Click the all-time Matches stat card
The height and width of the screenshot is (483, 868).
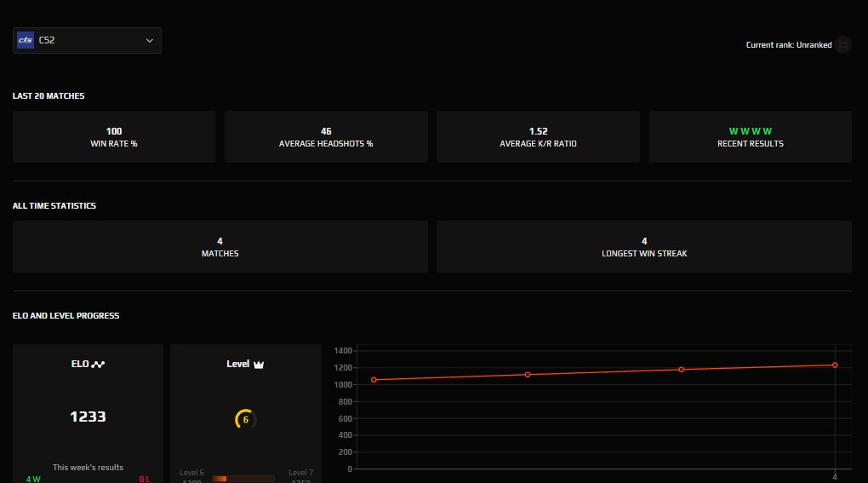(220, 246)
